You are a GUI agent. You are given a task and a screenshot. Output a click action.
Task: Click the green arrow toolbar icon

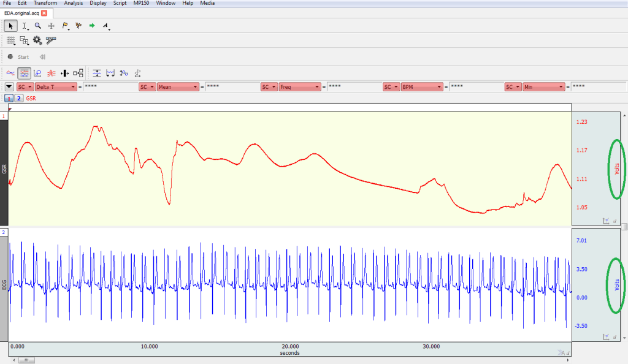pos(92,26)
